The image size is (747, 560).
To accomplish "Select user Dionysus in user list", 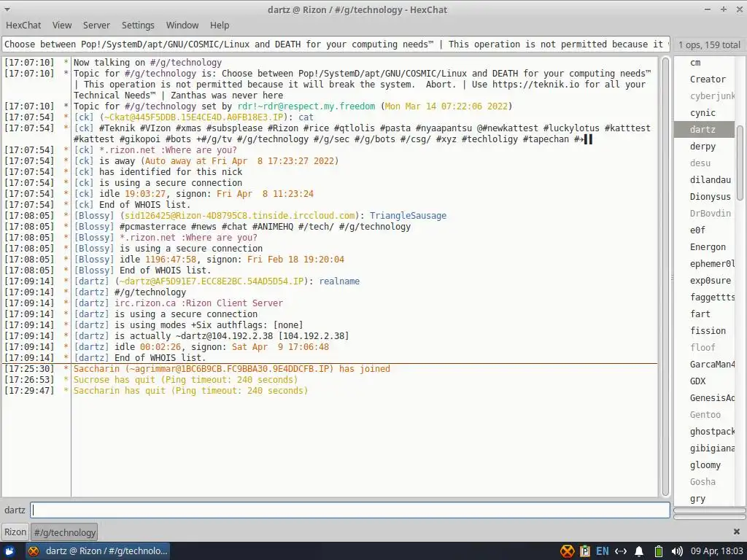I will pos(710,197).
